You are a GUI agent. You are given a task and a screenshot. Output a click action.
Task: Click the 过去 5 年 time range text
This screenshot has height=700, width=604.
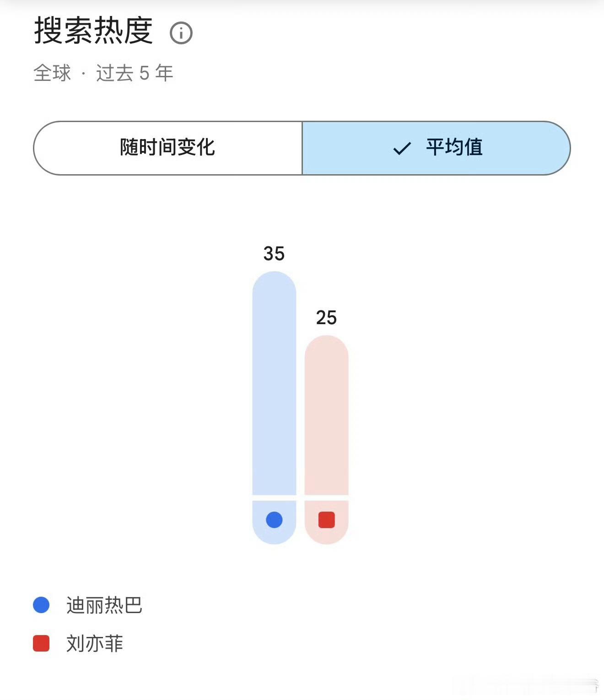[135, 73]
